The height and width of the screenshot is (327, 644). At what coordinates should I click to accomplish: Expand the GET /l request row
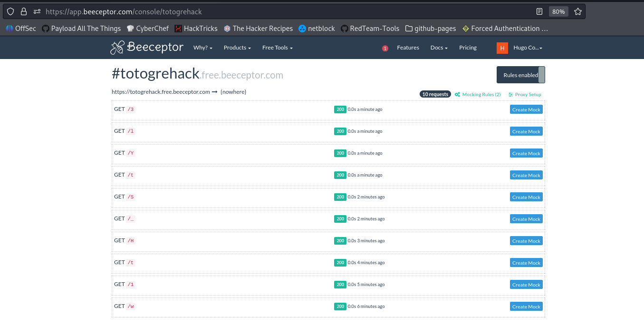coord(328,131)
